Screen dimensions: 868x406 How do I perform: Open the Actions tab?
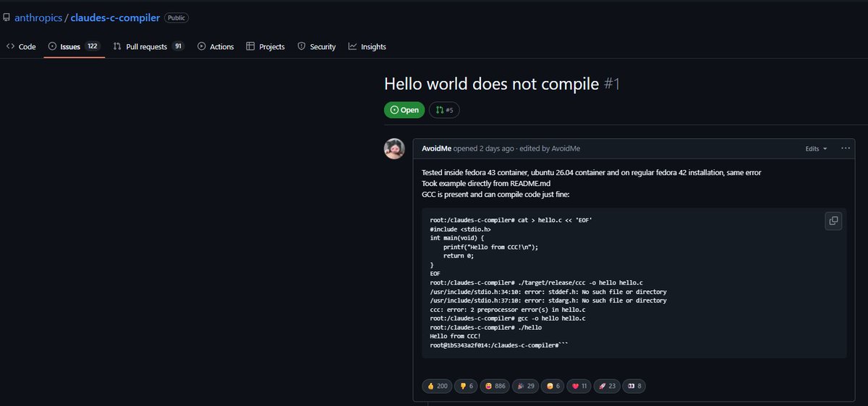coord(215,46)
